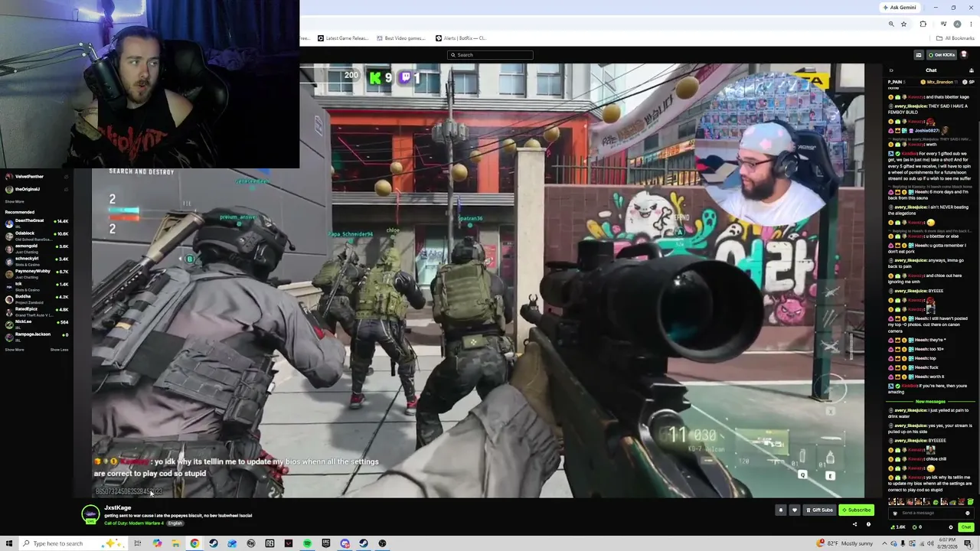980x551 pixels.
Task: Open the chat gift shop icon
Action: coord(972,70)
